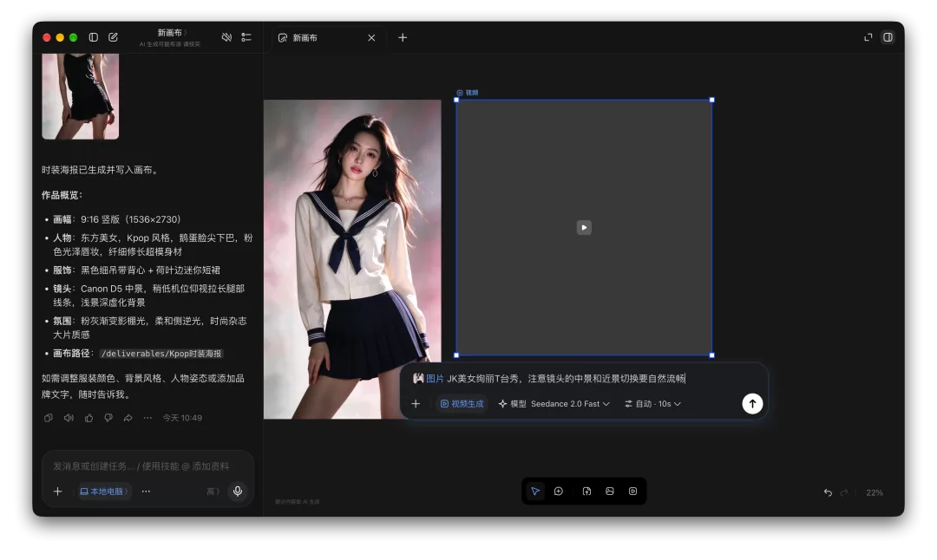Toggle the 视频生成 mode chip
Screen dimensions: 937x560
click(462, 404)
